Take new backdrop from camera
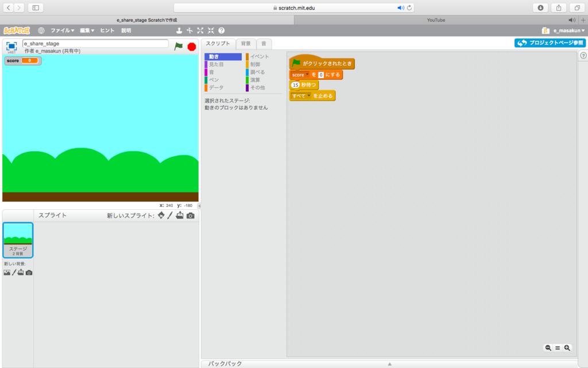The width and height of the screenshot is (588, 368). point(29,273)
